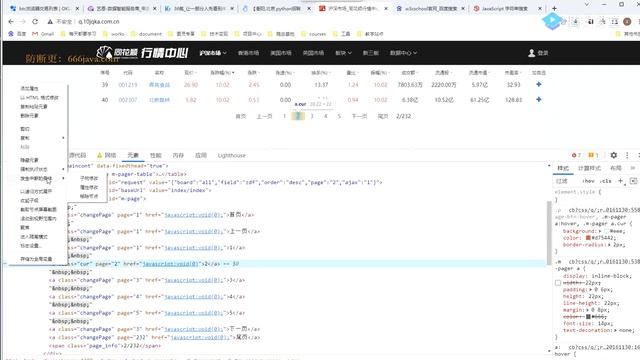This screenshot has width=640, height=360.
Task: Select 属性修改 in the submenu
Action: coord(89,187)
